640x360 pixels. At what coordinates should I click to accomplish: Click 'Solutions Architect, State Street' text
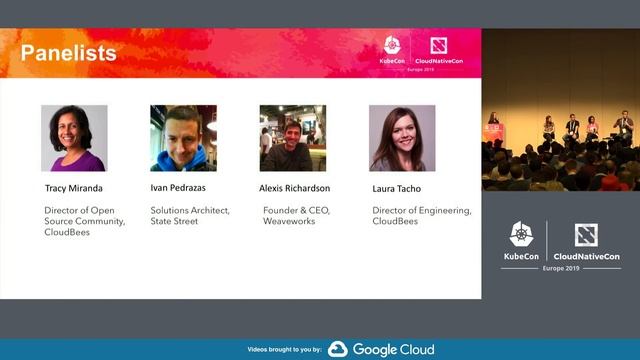(190, 216)
